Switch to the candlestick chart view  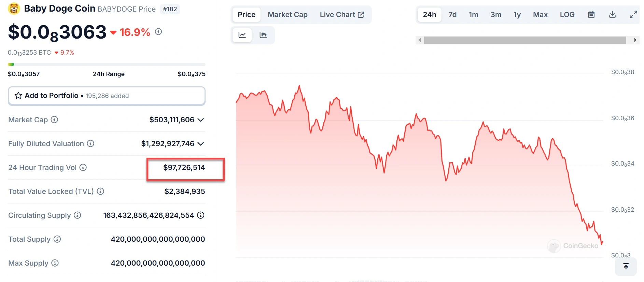[263, 35]
